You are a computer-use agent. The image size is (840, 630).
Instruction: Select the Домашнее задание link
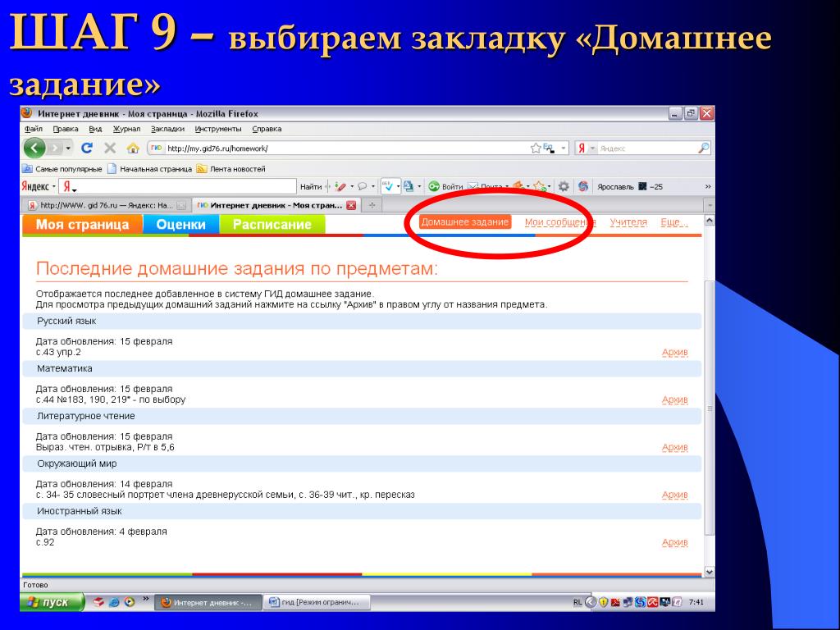[x=464, y=221]
